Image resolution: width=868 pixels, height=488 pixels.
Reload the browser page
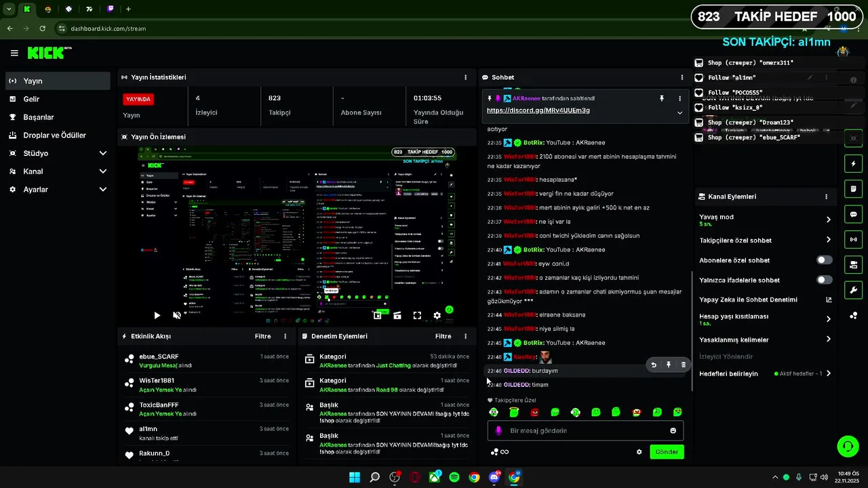(x=43, y=28)
